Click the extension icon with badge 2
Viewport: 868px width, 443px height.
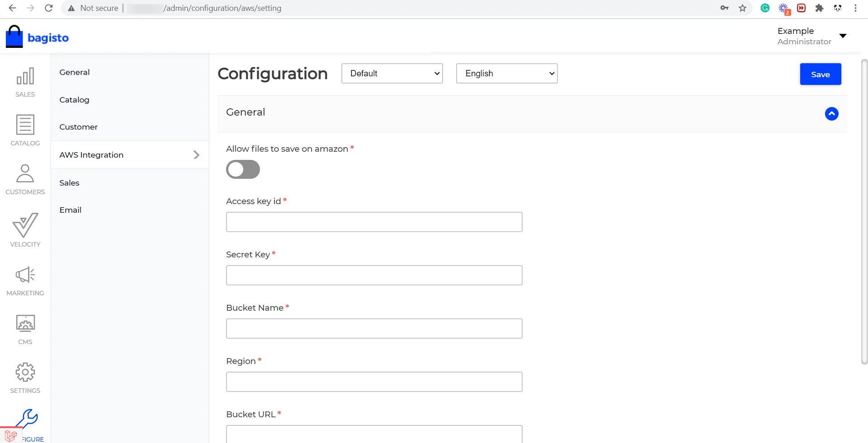pos(784,9)
